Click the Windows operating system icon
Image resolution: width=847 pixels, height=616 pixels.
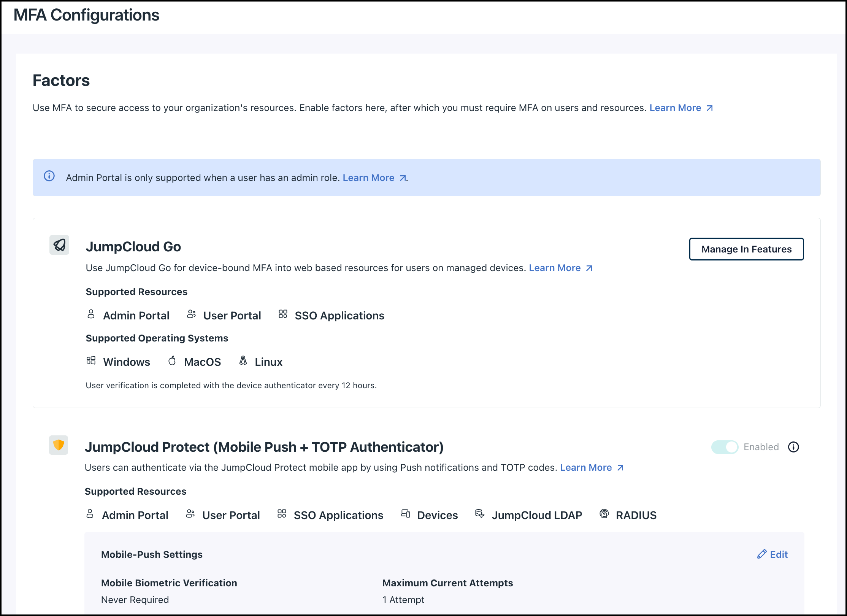click(91, 360)
